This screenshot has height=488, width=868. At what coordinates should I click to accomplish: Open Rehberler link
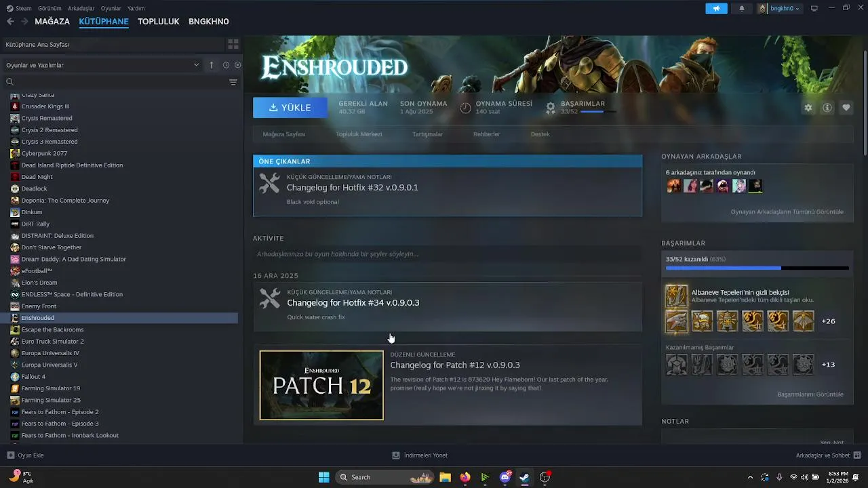(x=486, y=134)
